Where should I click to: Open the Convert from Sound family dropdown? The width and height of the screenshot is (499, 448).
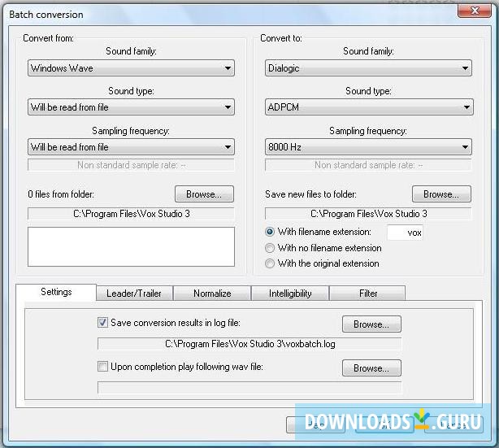[x=131, y=67]
